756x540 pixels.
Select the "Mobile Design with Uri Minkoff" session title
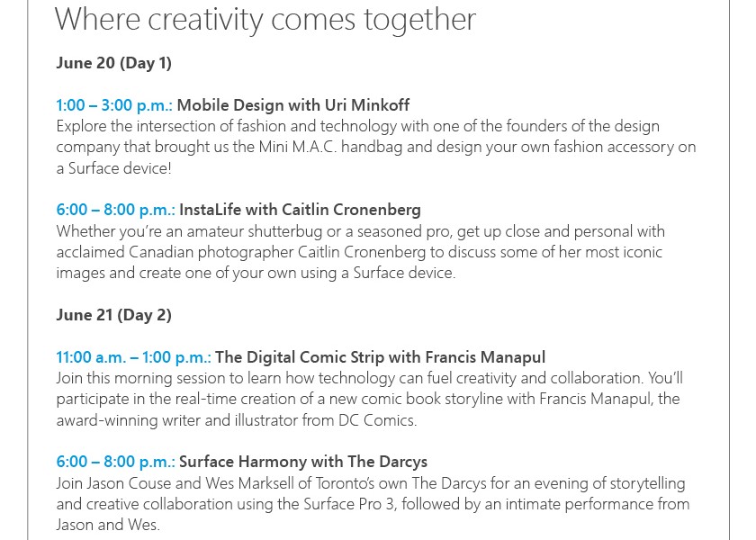click(x=292, y=105)
